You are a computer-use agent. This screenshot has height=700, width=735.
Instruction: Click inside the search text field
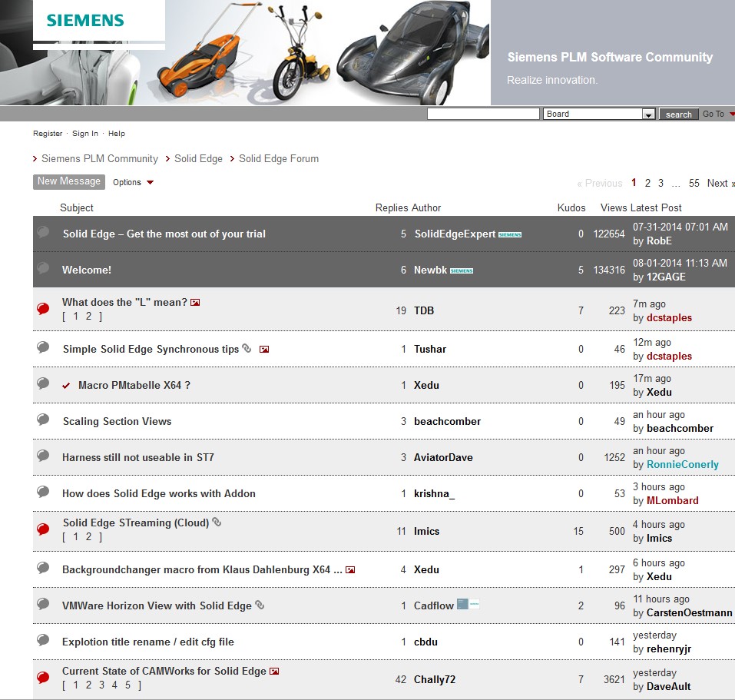click(483, 114)
